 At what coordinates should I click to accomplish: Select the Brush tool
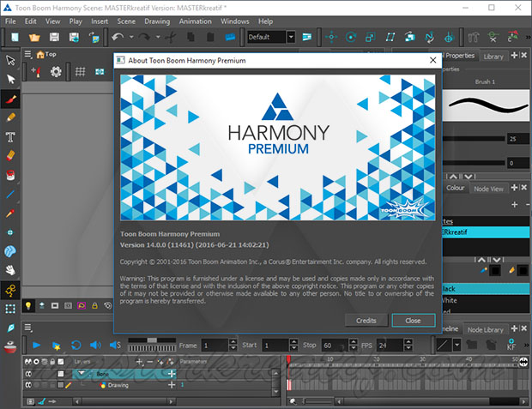(x=10, y=99)
